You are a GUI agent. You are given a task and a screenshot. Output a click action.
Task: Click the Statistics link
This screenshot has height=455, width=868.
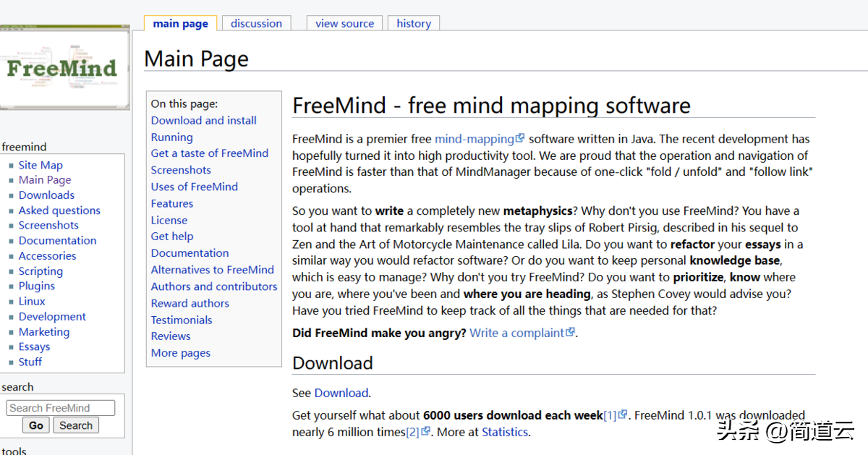pos(505,432)
